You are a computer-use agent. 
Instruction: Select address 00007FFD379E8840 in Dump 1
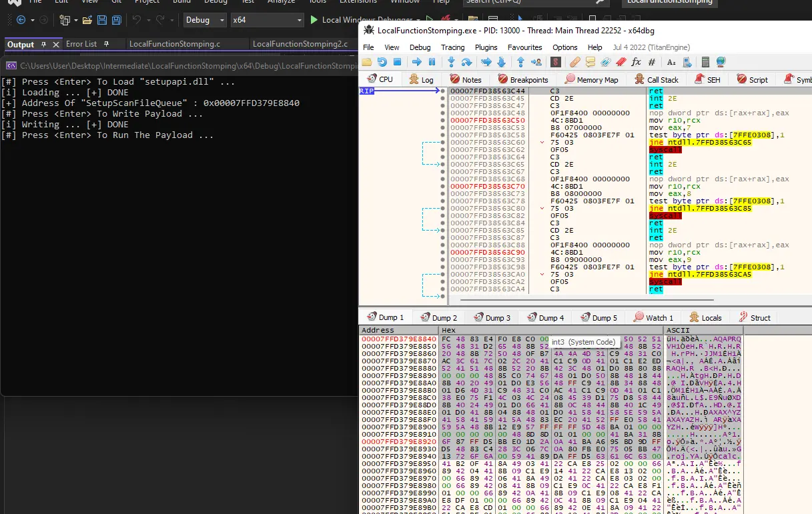398,339
